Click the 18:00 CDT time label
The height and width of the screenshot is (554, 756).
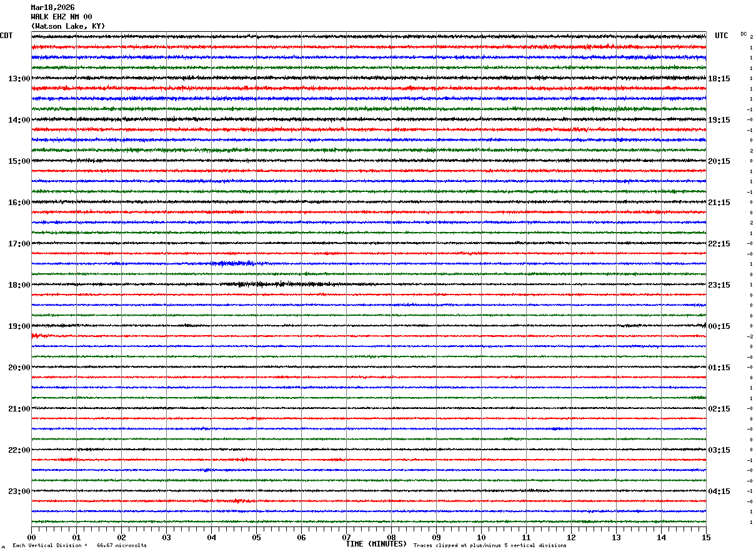pyautogui.click(x=19, y=285)
